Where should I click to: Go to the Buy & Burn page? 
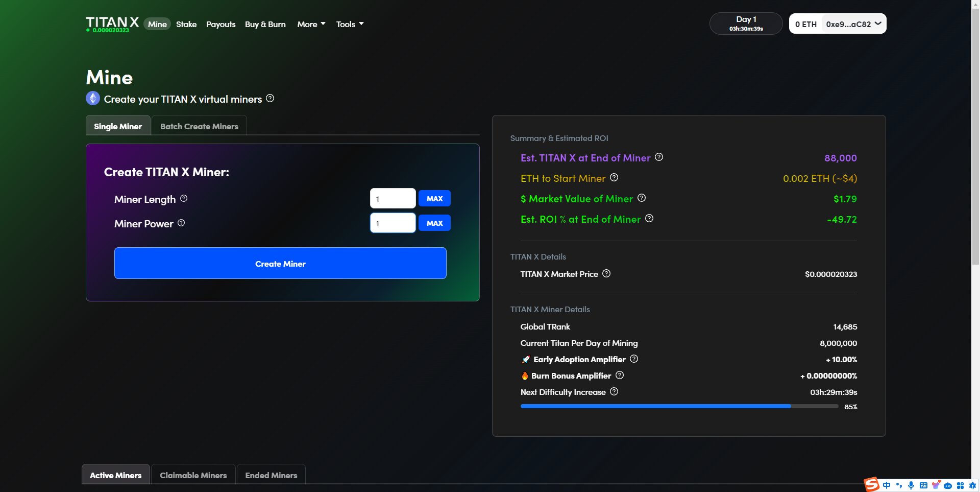(x=265, y=24)
